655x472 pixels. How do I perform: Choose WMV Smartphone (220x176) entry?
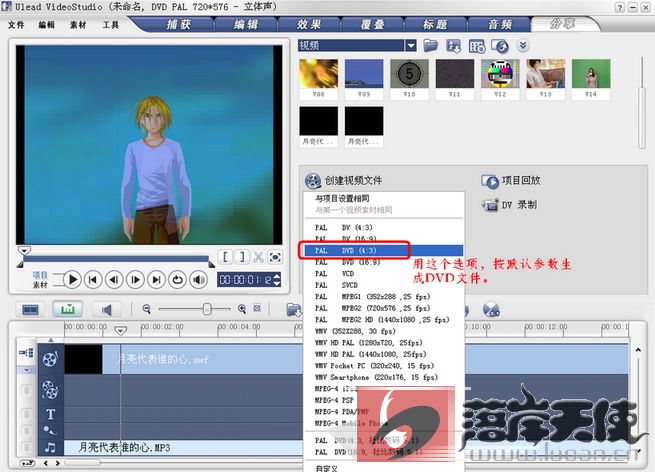pyautogui.click(x=383, y=377)
